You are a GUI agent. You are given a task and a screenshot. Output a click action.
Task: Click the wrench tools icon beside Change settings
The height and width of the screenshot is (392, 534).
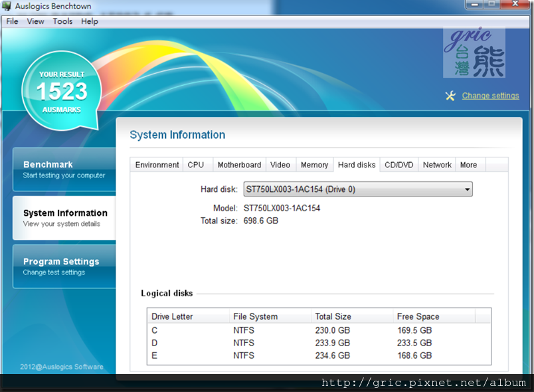(x=450, y=96)
